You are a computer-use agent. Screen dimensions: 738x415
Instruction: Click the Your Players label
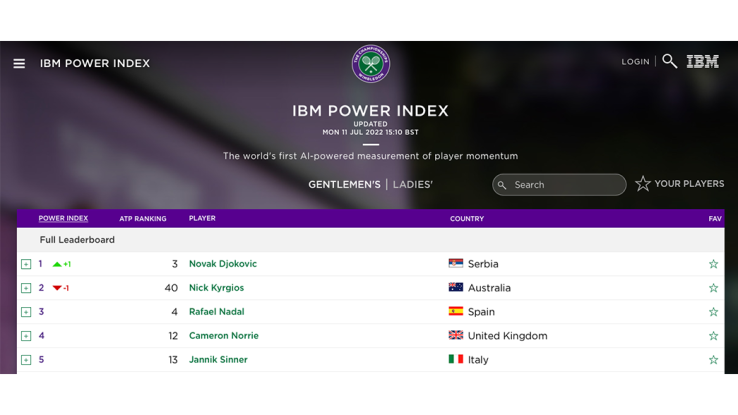pos(689,184)
